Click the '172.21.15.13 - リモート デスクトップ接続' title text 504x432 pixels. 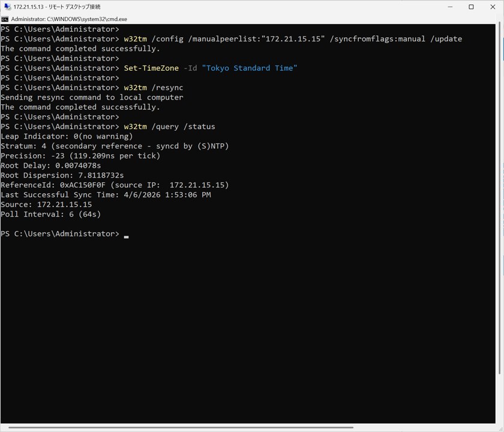[x=57, y=7]
